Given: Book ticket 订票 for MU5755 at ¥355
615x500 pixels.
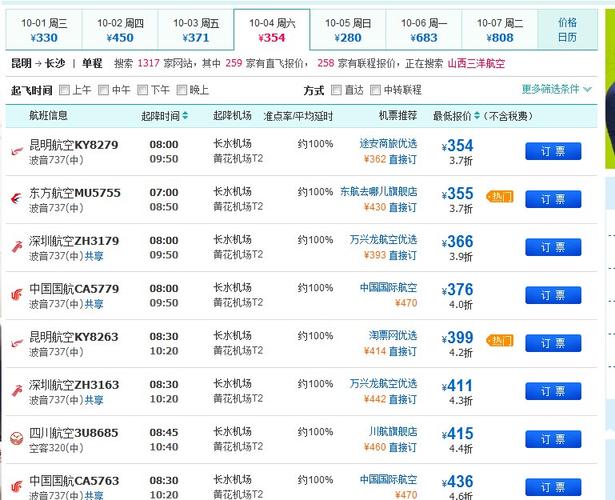Looking at the screenshot, I should (x=553, y=199).
